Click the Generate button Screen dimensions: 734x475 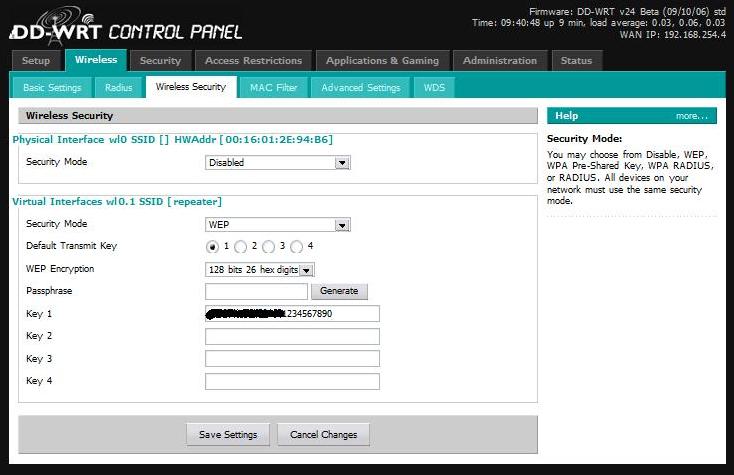339,291
